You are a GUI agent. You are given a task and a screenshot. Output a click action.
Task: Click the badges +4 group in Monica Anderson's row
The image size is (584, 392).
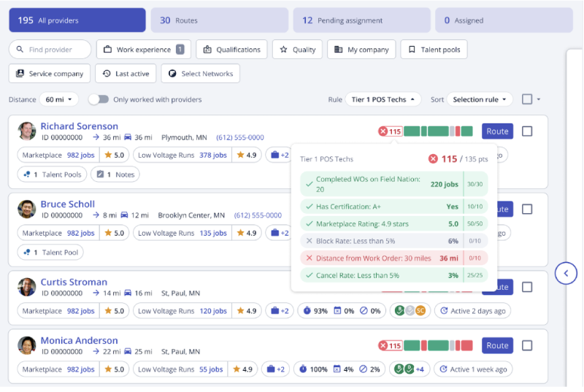point(410,369)
